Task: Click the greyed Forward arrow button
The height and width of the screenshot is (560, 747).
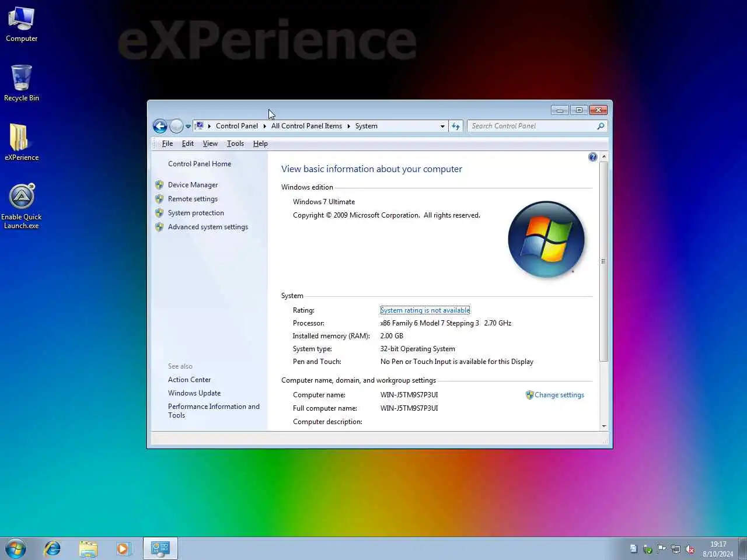Action: [176, 126]
